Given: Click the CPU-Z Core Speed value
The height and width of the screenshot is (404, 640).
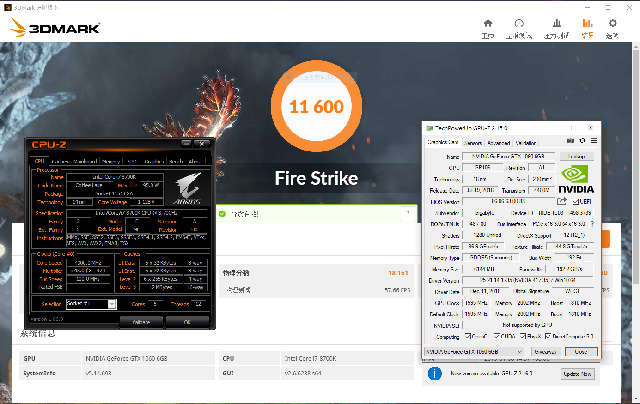Looking at the screenshot, I should 88,263.
